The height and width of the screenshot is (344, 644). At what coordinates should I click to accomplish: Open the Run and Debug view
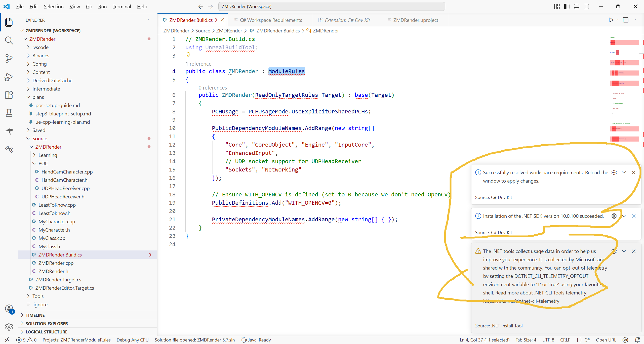tap(9, 77)
